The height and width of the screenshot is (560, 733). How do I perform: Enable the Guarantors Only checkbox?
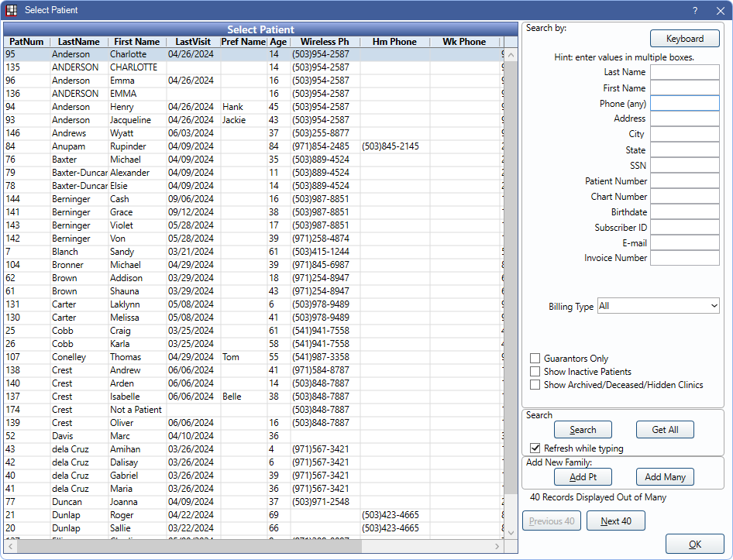(x=535, y=359)
